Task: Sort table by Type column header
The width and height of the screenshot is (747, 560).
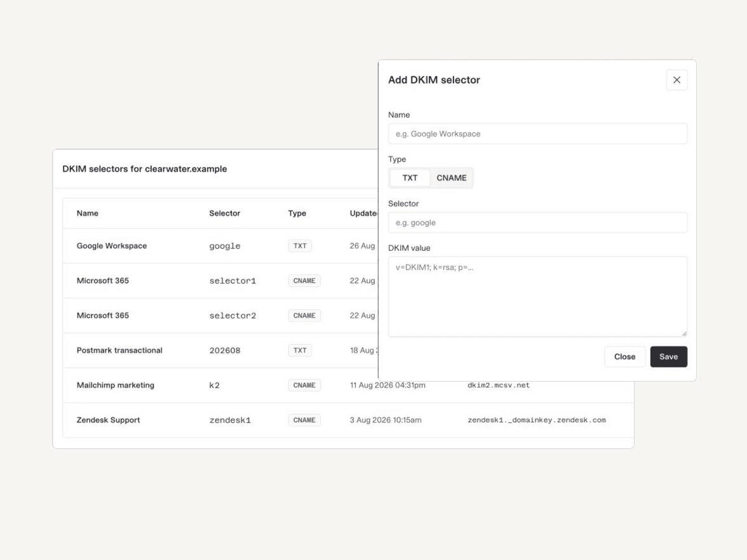Action: click(x=297, y=213)
